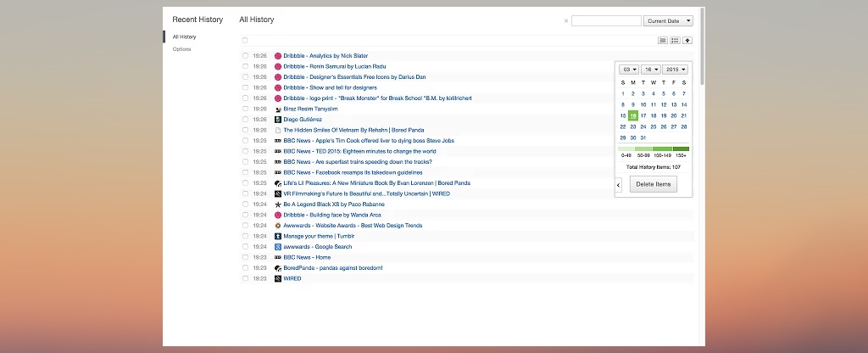Open Dribbble logo print Break Monster link
The image size is (868, 353).
(x=377, y=98)
